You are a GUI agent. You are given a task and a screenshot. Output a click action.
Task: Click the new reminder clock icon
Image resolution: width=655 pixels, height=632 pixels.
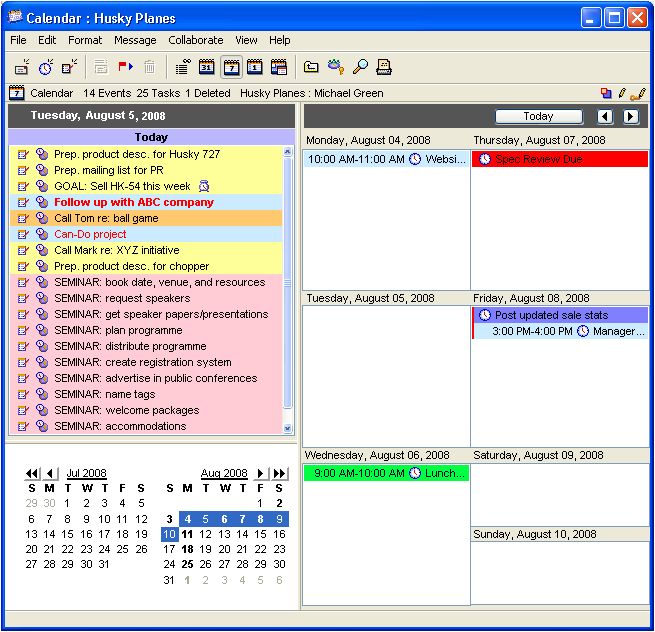pos(46,68)
